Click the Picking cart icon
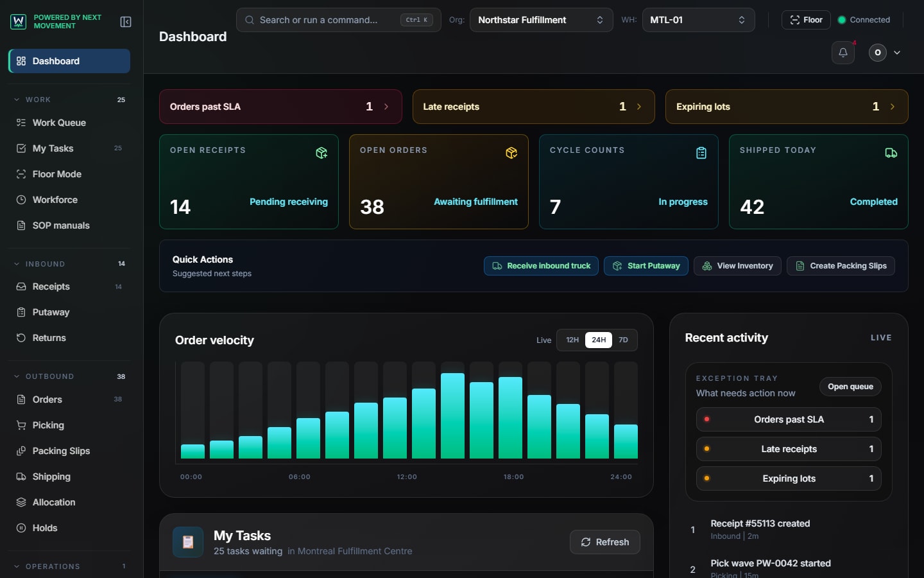The width and height of the screenshot is (924, 578). [21, 425]
